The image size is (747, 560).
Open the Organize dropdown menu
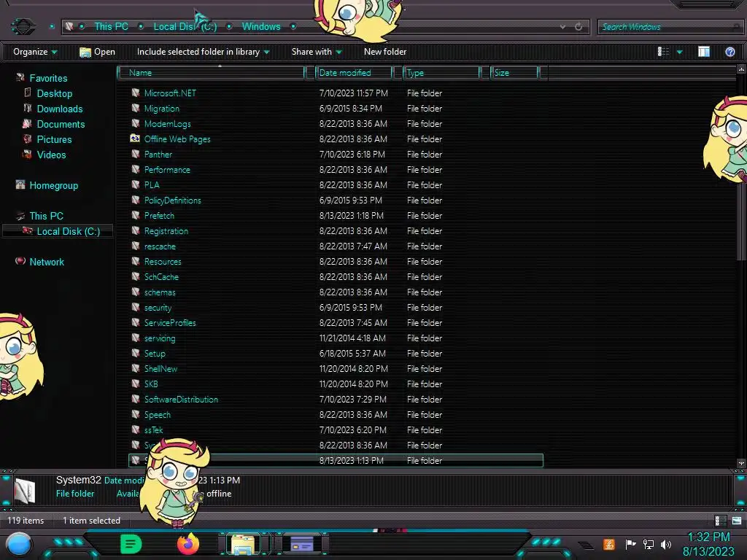click(35, 52)
